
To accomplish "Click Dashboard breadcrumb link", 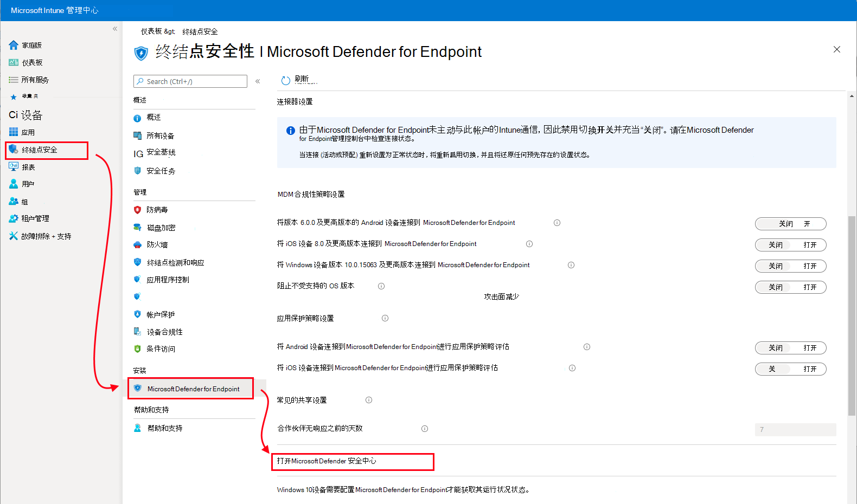I will pyautogui.click(x=151, y=31).
